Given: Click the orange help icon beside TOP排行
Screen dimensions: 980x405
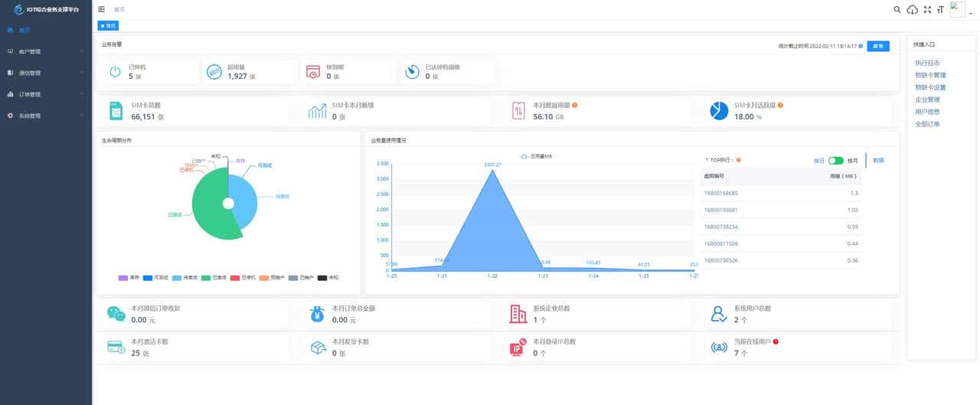Looking at the screenshot, I should pos(738,160).
